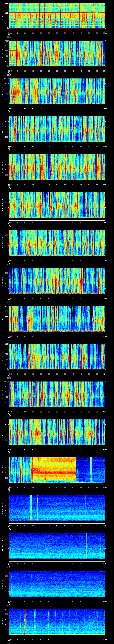Select the spectrogram panel starting at 11:33:00
Screen dimensions: 114x644
(57, 91)
